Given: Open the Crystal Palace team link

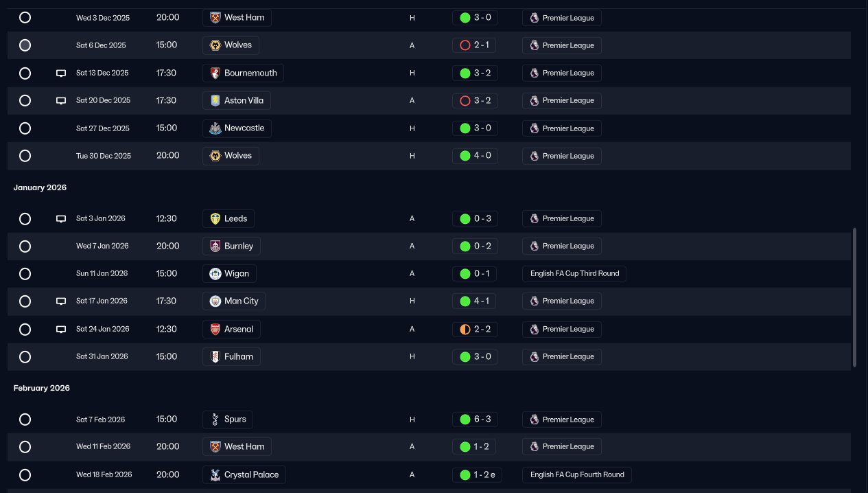Looking at the screenshot, I should (x=244, y=474).
